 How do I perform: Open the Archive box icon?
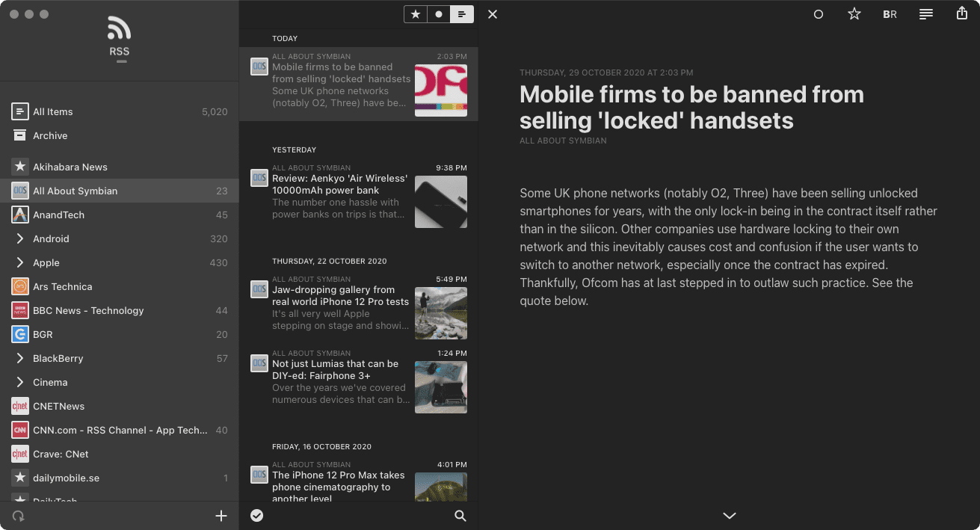(20, 135)
